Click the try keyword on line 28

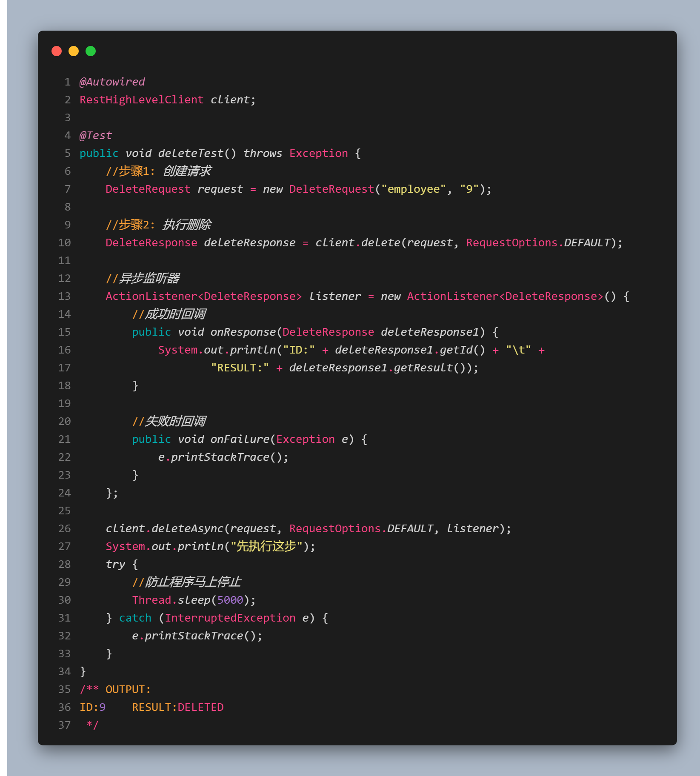[115, 564]
